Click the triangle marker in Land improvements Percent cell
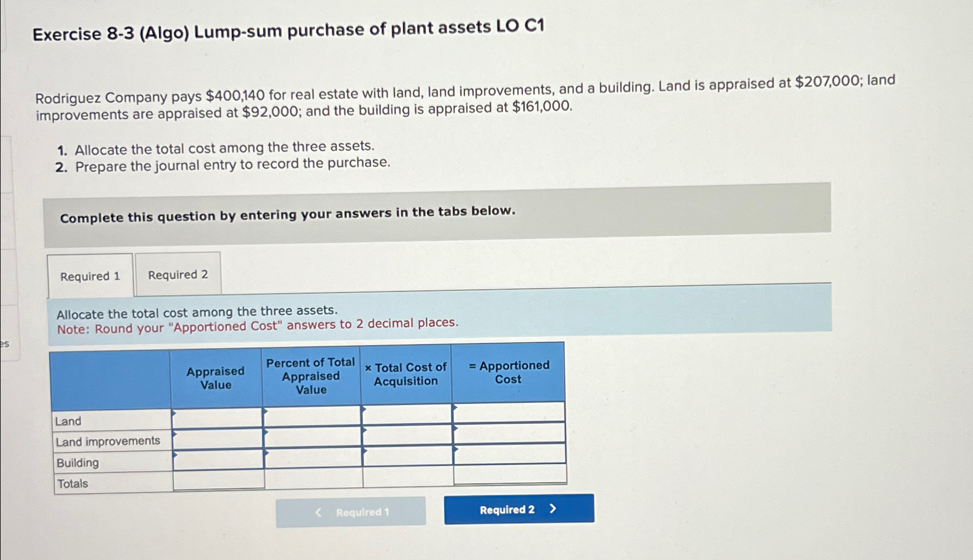The height and width of the screenshot is (560, 973). click(x=266, y=433)
